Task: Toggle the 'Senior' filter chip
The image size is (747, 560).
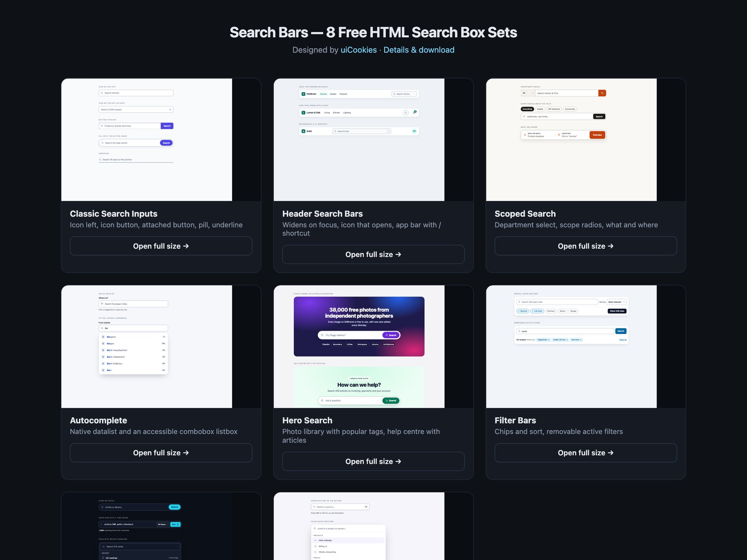Action: click(562, 311)
